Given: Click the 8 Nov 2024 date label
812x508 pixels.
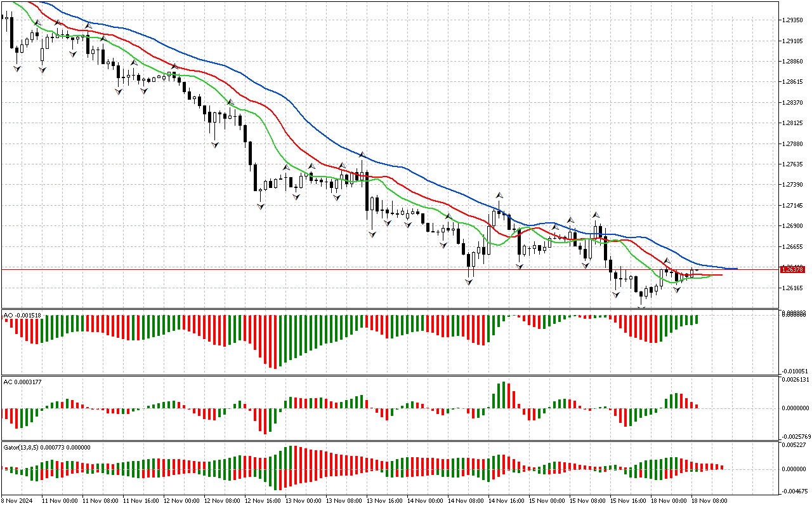Looking at the screenshot, I should point(17,501).
